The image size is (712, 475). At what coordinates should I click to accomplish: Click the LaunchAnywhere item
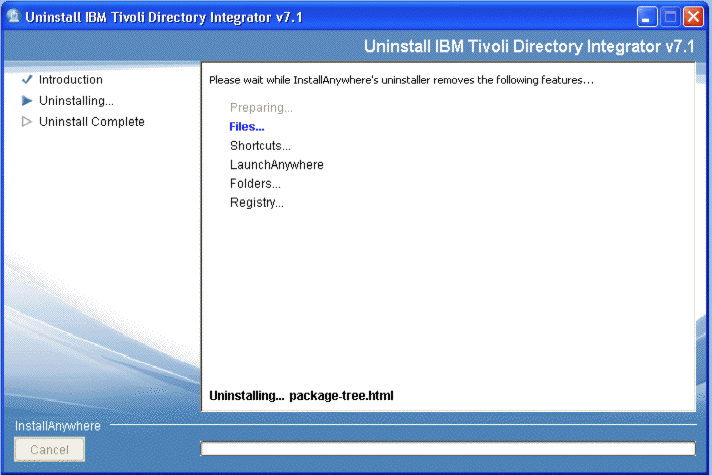(277, 165)
